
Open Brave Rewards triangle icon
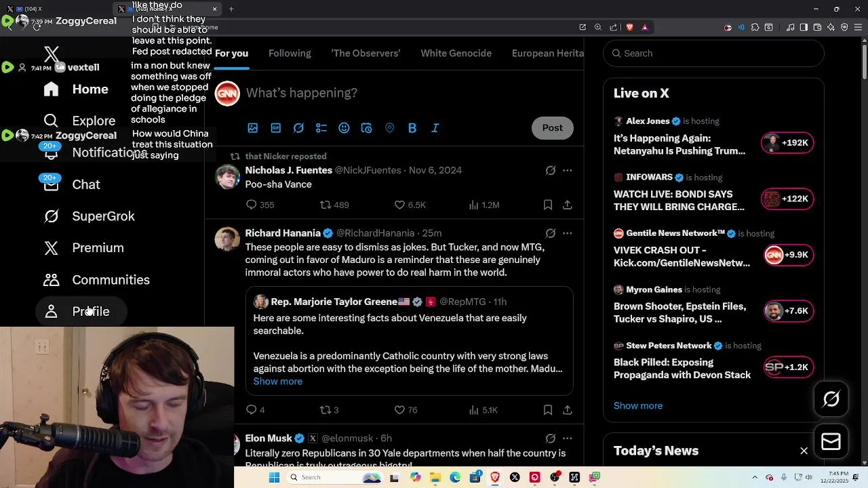(644, 27)
